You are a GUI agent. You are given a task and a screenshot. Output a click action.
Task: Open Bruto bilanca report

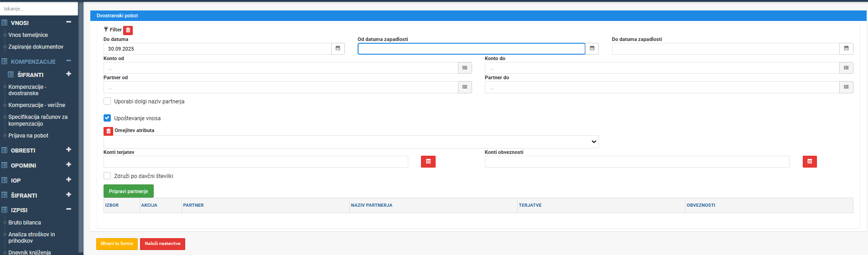tap(25, 223)
